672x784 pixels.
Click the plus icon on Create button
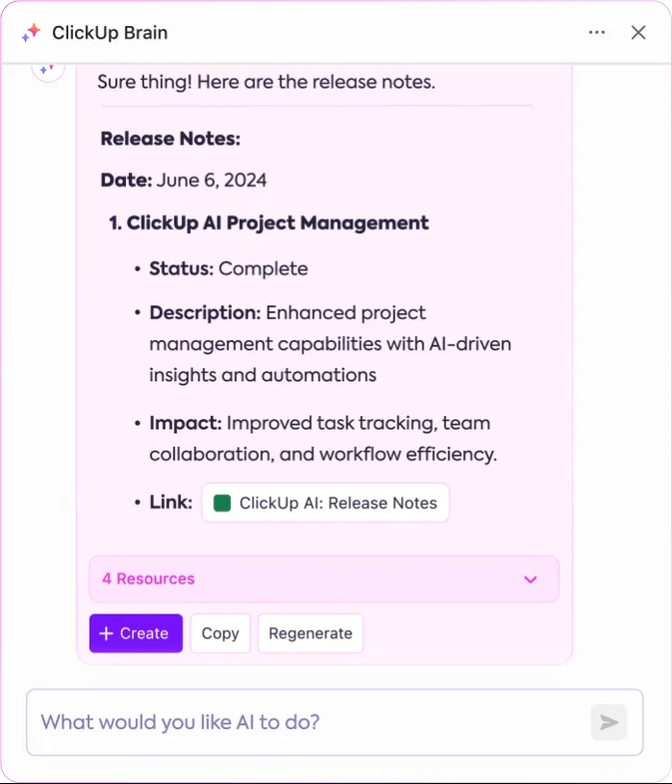(106, 634)
